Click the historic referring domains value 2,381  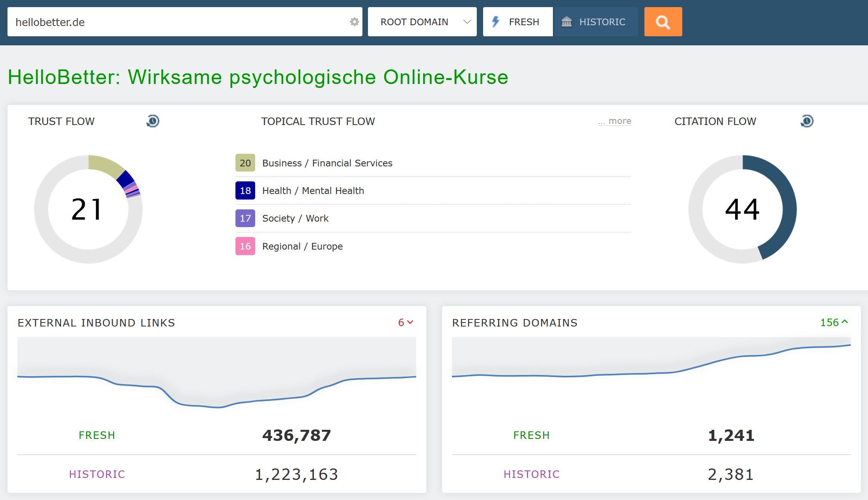point(731,474)
